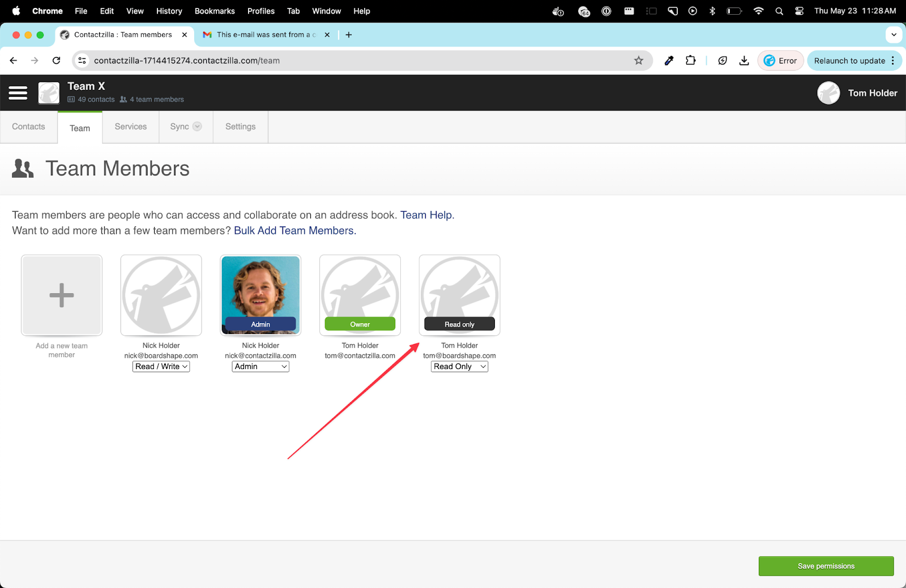
Task: Click the Save permissions button
Action: [826, 566]
